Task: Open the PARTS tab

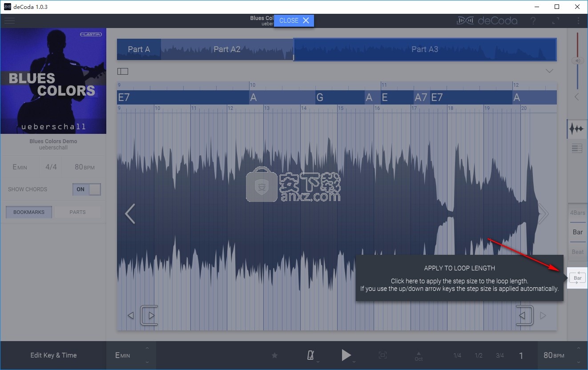Action: tap(77, 212)
